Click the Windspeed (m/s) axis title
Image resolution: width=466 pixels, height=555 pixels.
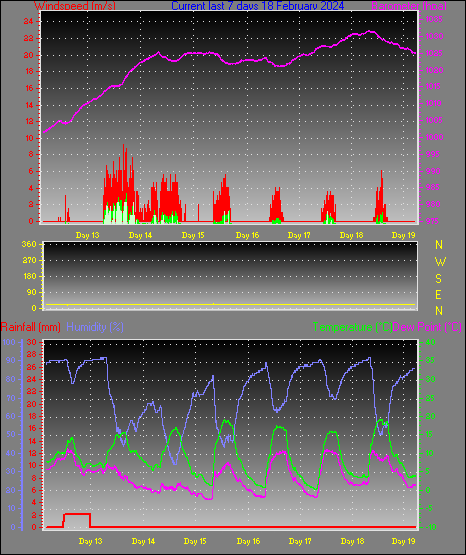click(x=75, y=5)
